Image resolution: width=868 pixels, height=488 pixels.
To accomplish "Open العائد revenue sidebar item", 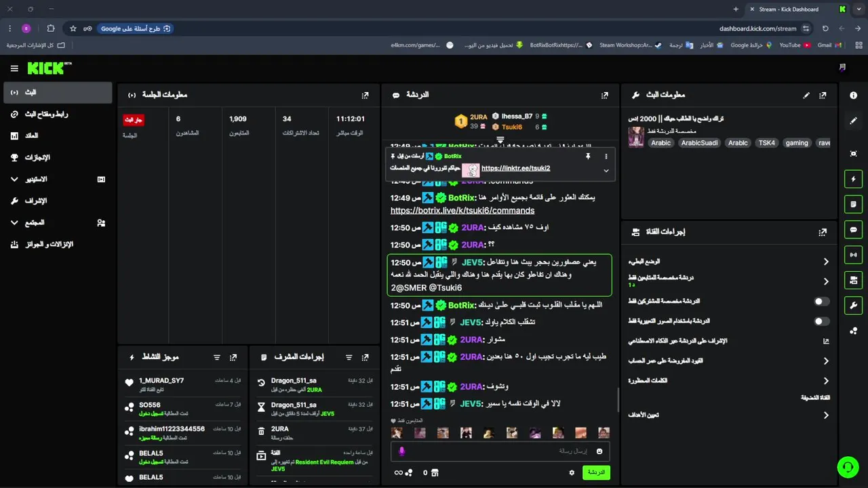I will [x=58, y=136].
